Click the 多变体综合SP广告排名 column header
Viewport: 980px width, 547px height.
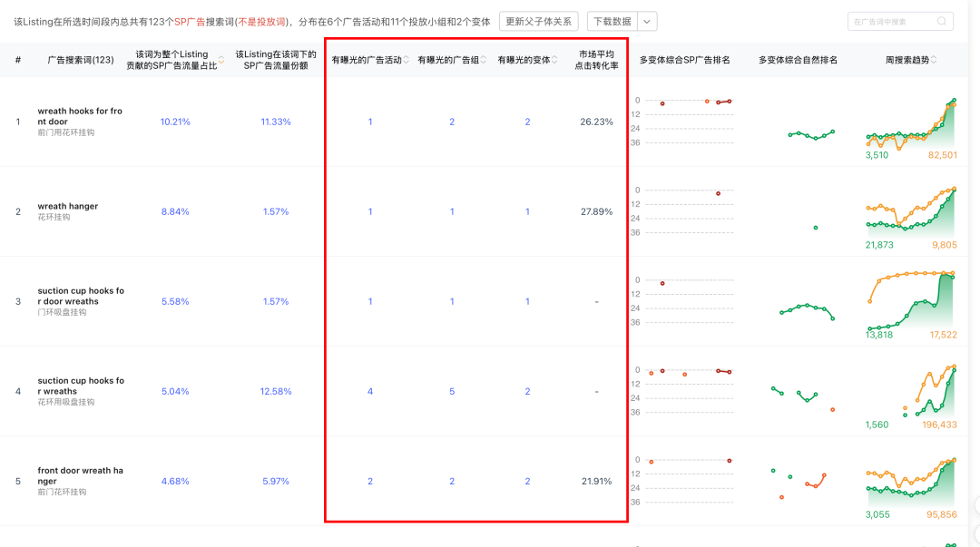tap(684, 60)
